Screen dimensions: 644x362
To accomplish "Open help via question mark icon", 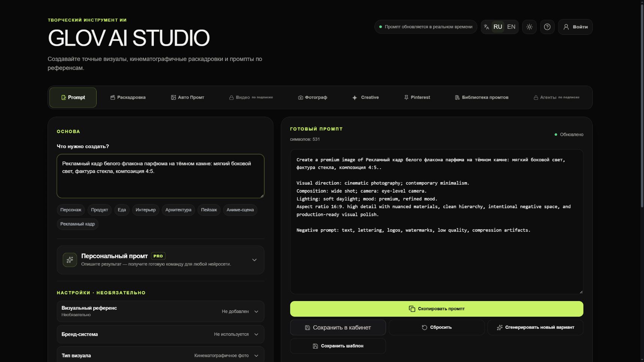I will coord(547,27).
